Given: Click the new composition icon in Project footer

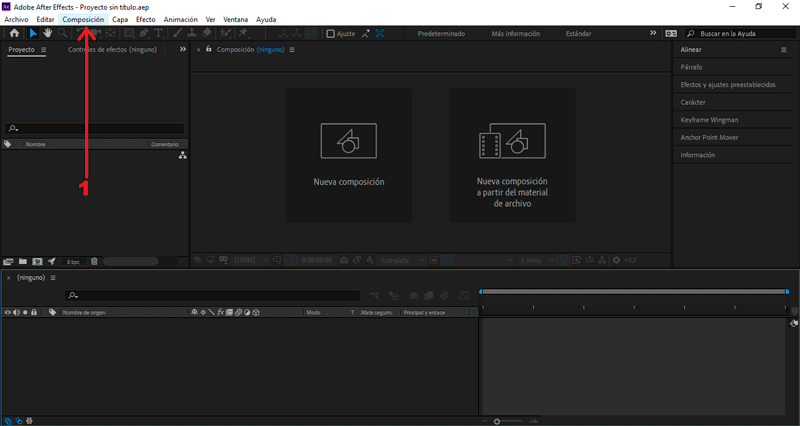Looking at the screenshot, I should coord(37,261).
